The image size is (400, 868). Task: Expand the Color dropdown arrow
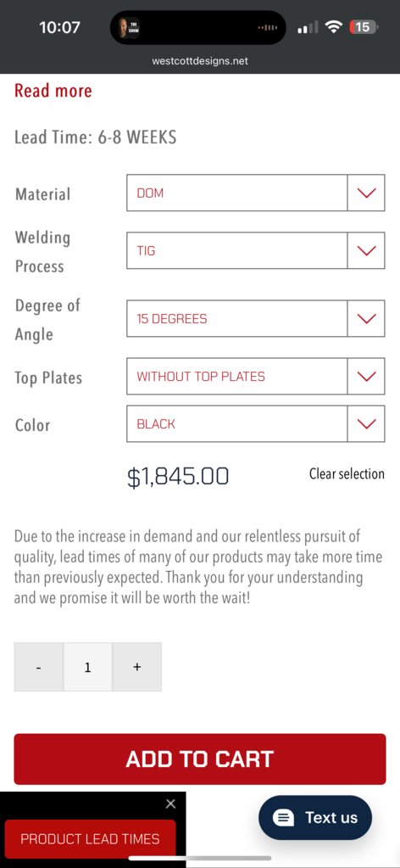point(366,423)
